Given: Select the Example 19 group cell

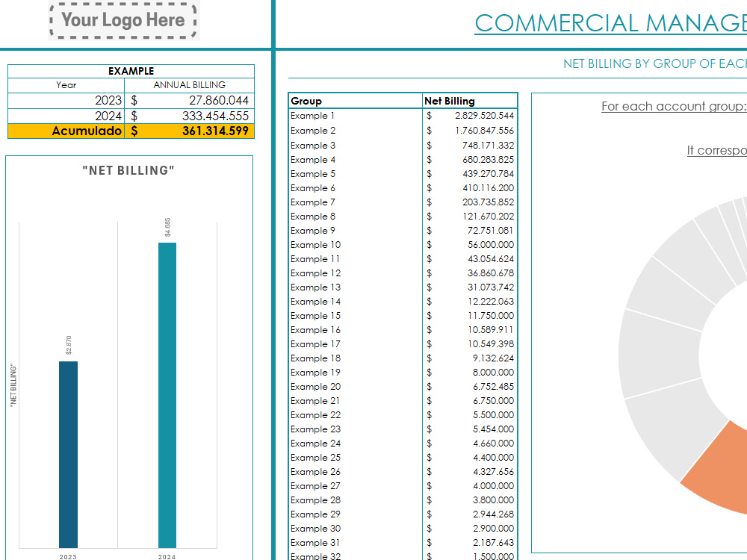Looking at the screenshot, I should pyautogui.click(x=356, y=373).
